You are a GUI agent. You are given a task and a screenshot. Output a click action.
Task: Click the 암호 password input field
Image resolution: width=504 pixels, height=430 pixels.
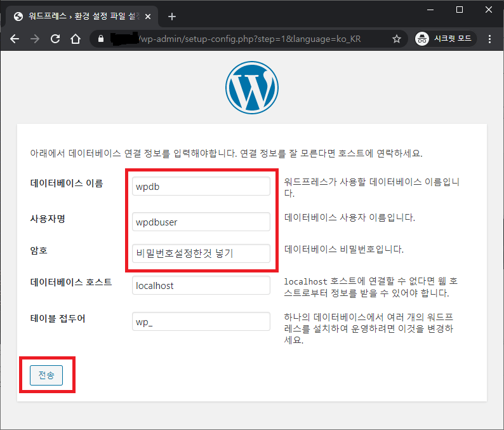pyautogui.click(x=201, y=253)
